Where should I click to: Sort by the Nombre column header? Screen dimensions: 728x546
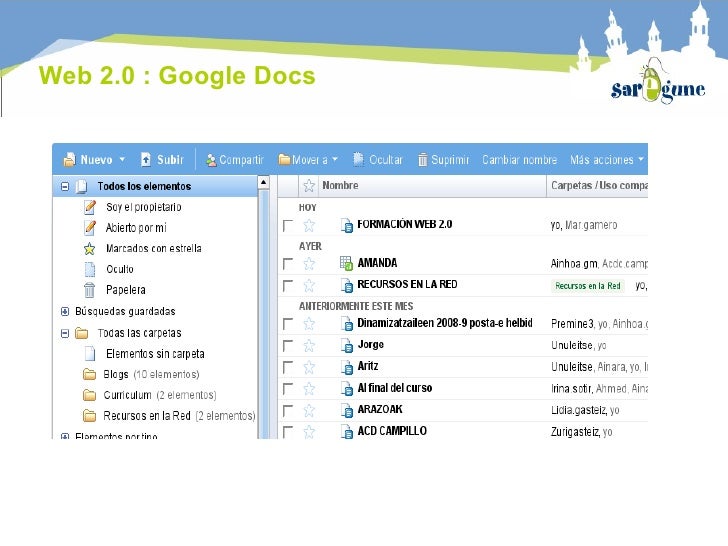340,185
